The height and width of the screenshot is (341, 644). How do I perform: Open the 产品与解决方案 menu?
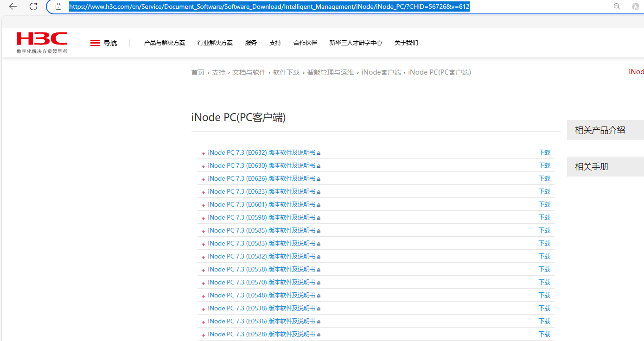165,43
